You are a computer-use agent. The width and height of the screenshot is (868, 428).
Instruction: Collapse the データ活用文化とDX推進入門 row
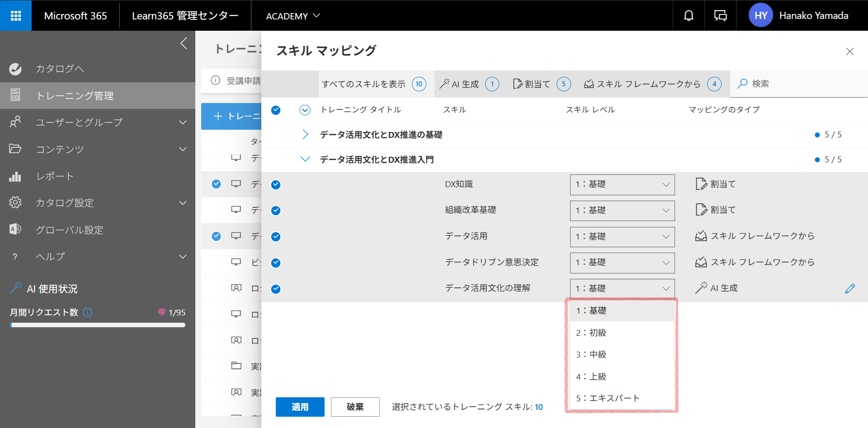click(306, 159)
